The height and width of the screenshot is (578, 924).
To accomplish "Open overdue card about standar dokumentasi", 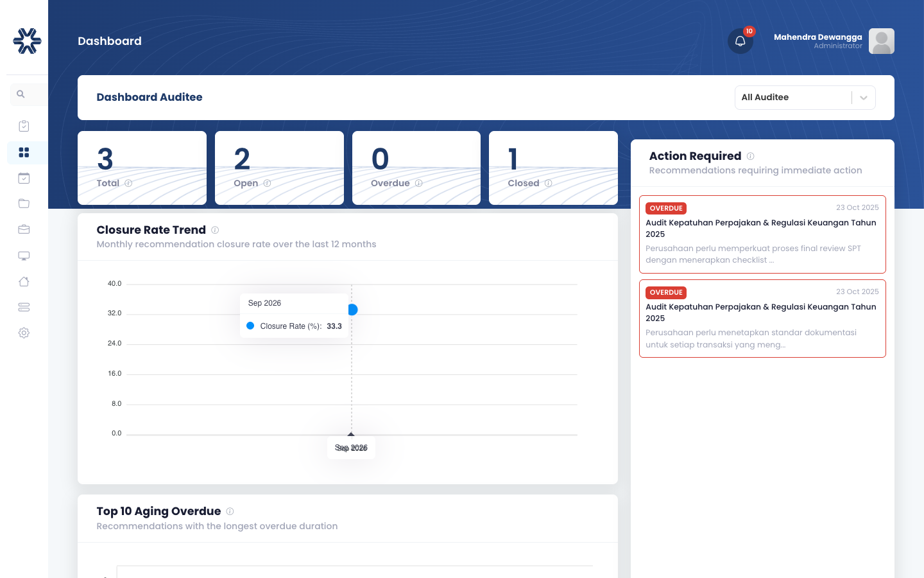I will point(762,319).
